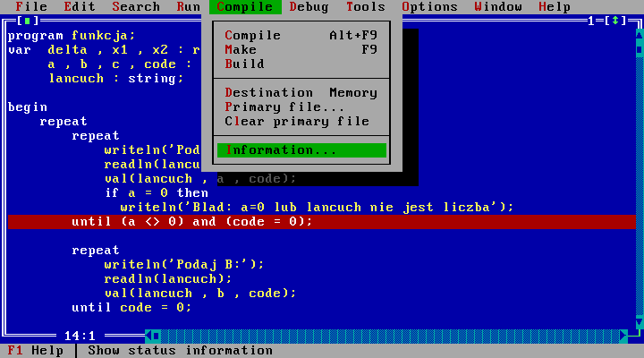Click the horizontal scrollbar right arrow
Screen dimensions: 644x358
(x=623, y=336)
